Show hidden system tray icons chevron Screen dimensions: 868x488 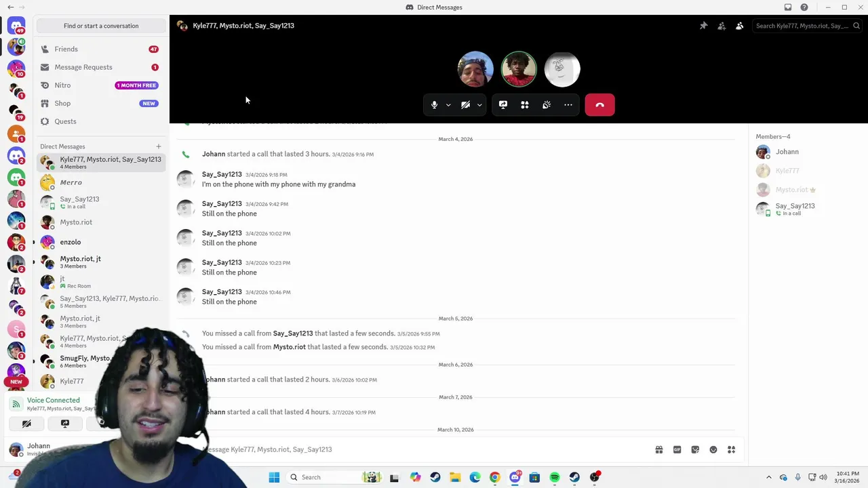pos(768,477)
